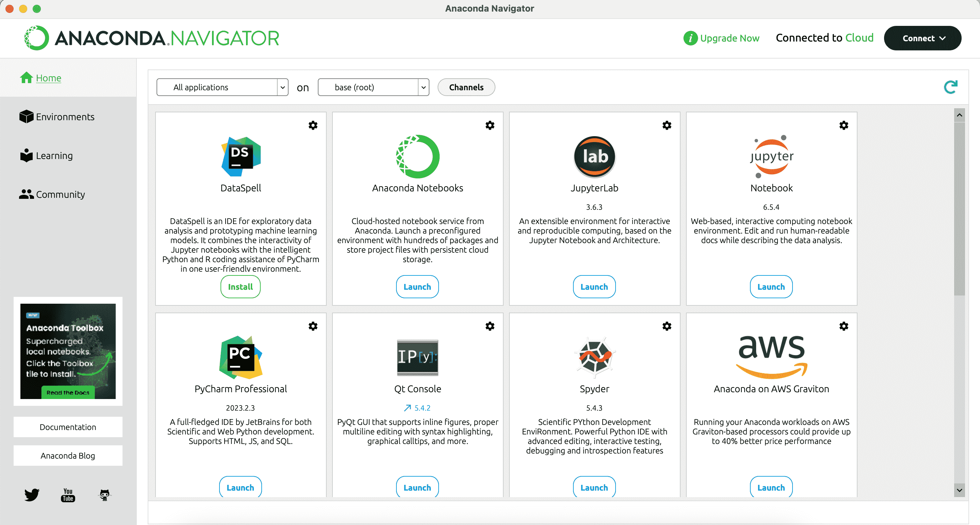The image size is (980, 525).
Task: Click the Learning book icon
Action: click(26, 155)
